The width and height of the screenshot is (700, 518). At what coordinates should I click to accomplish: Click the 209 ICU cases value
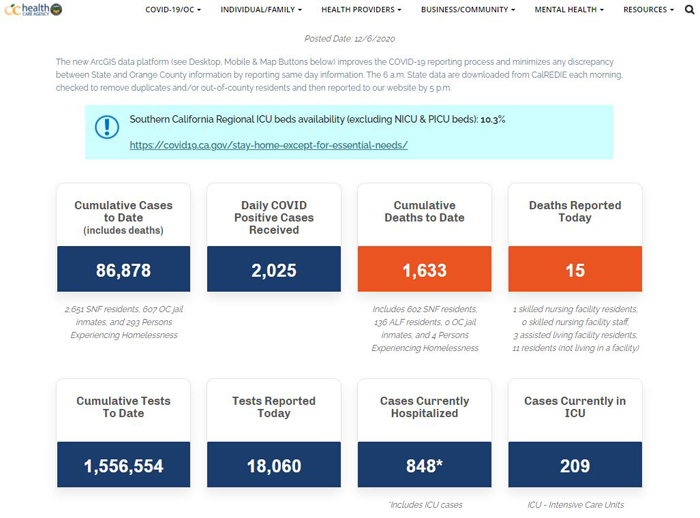575,465
